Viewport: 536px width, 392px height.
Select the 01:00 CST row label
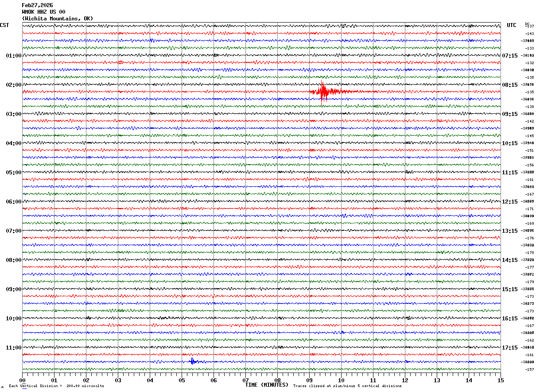click(x=14, y=56)
